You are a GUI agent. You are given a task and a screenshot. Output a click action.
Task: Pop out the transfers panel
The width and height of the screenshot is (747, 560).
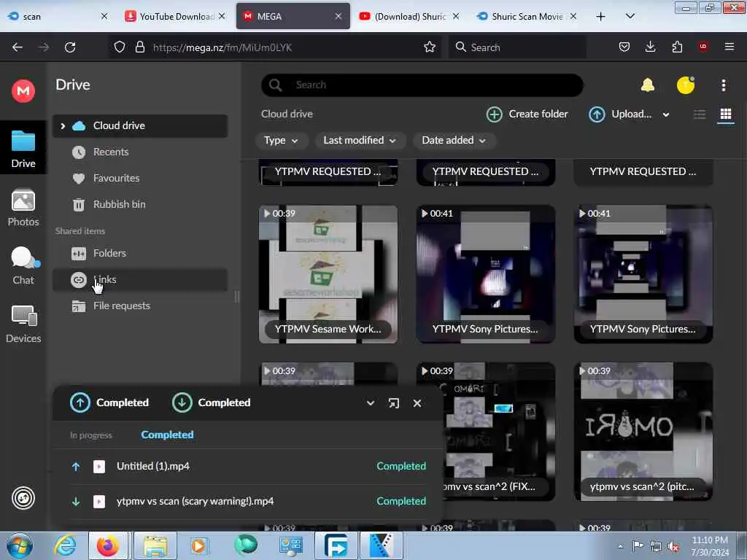393,403
